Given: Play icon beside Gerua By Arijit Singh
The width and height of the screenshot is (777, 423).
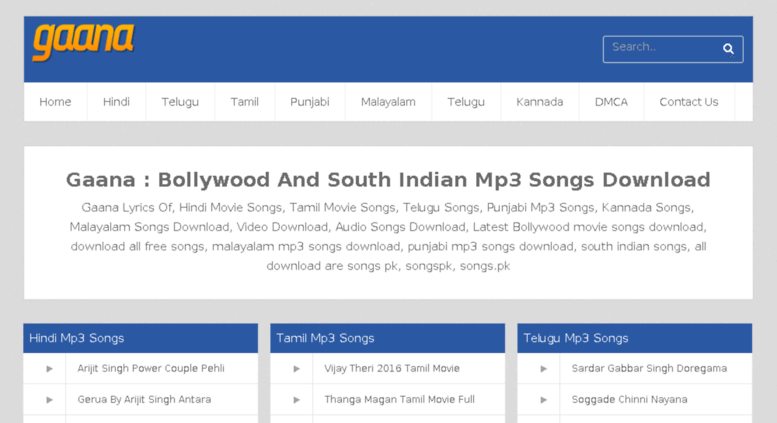Looking at the screenshot, I should (x=49, y=400).
